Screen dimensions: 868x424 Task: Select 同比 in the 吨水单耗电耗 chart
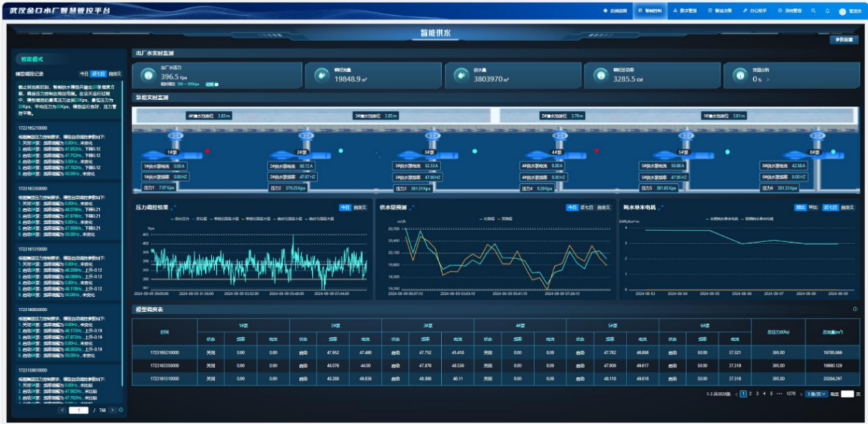click(800, 208)
